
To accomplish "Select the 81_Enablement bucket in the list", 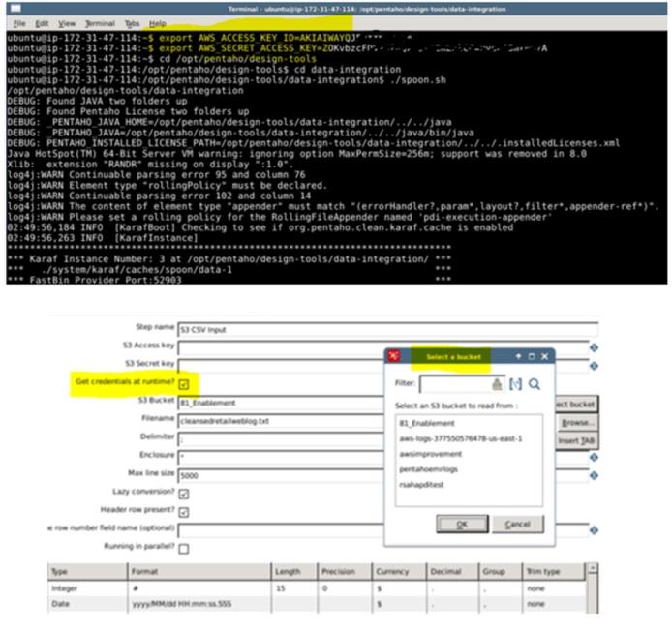I will (x=427, y=423).
